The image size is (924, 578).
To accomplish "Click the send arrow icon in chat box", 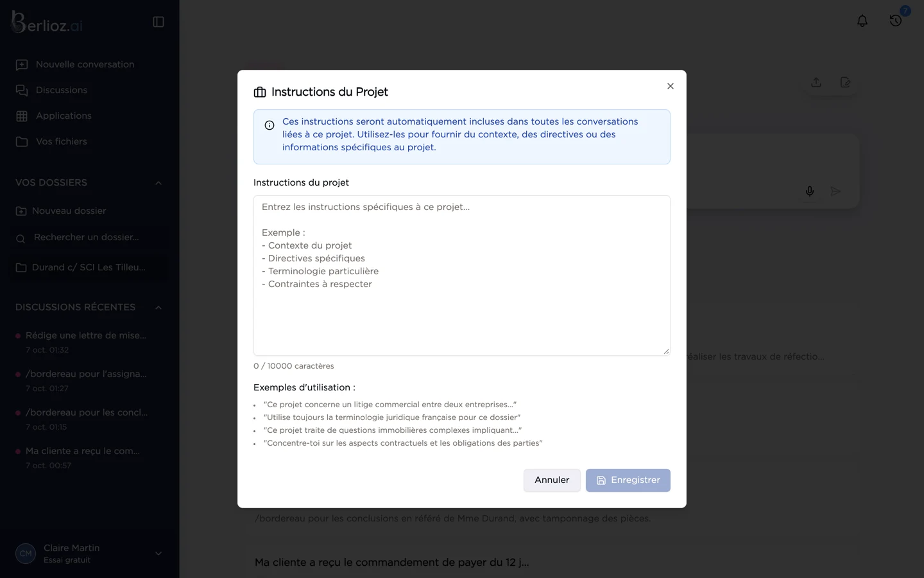I will (835, 191).
